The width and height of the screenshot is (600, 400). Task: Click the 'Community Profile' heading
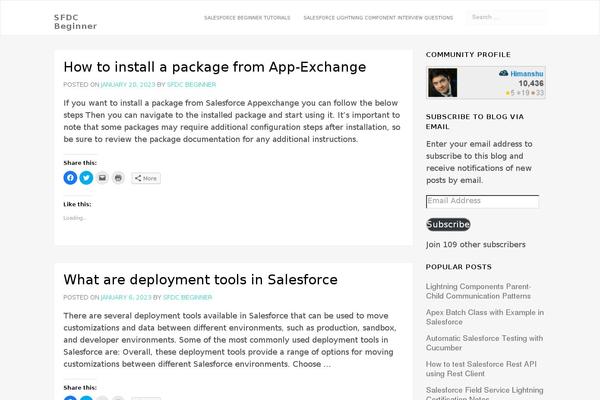click(468, 55)
